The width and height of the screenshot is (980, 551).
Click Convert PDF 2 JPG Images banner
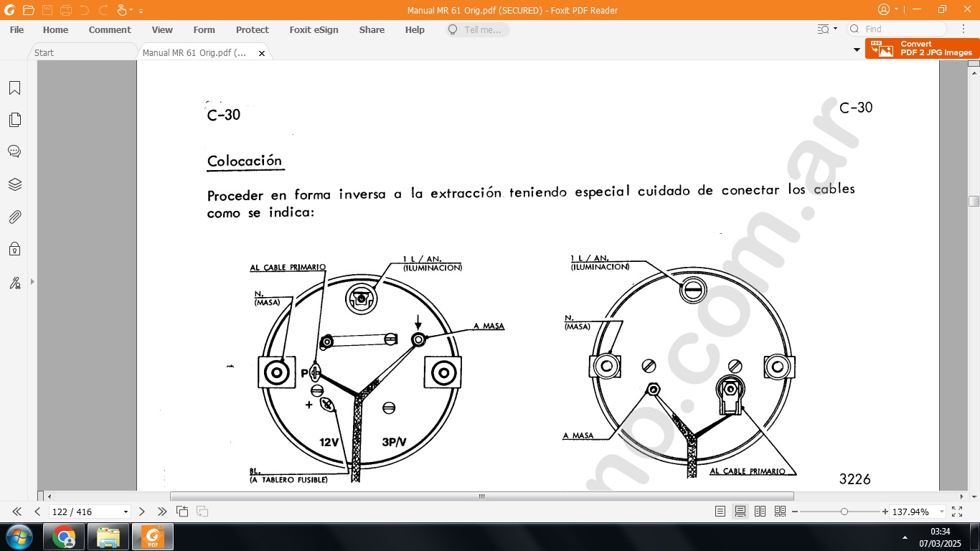click(x=922, y=49)
